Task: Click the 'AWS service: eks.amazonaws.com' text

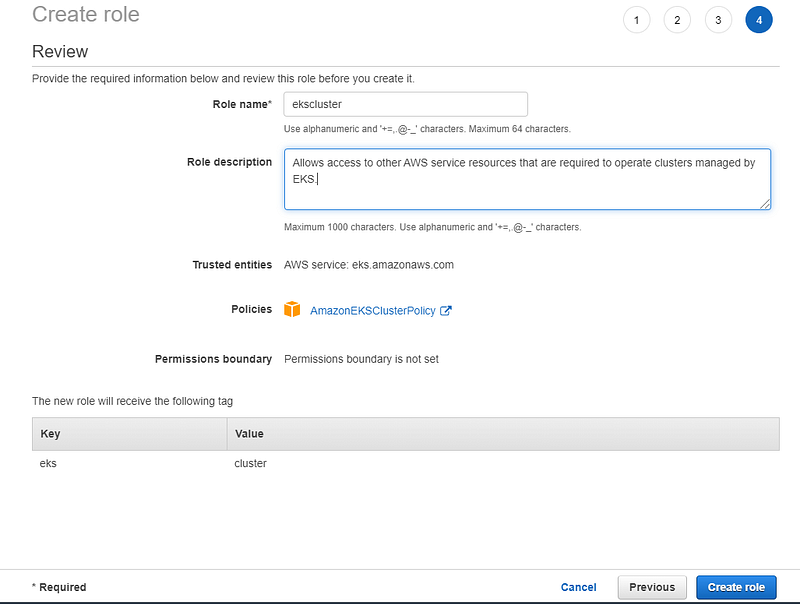Action: tap(369, 265)
